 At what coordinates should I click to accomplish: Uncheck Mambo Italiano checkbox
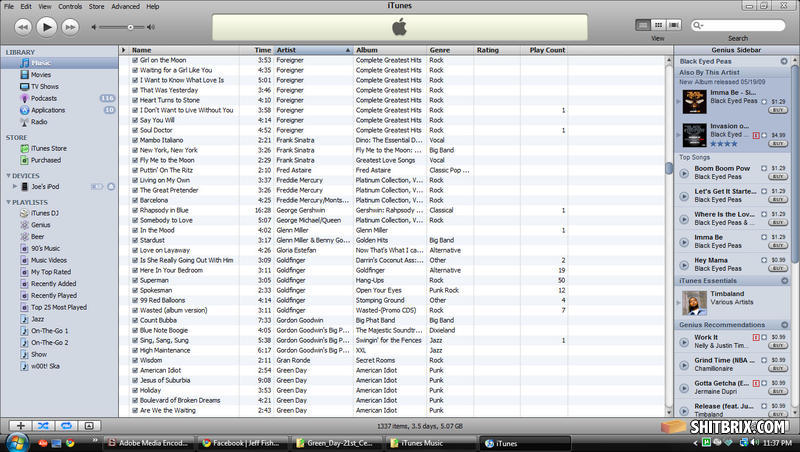(x=135, y=140)
